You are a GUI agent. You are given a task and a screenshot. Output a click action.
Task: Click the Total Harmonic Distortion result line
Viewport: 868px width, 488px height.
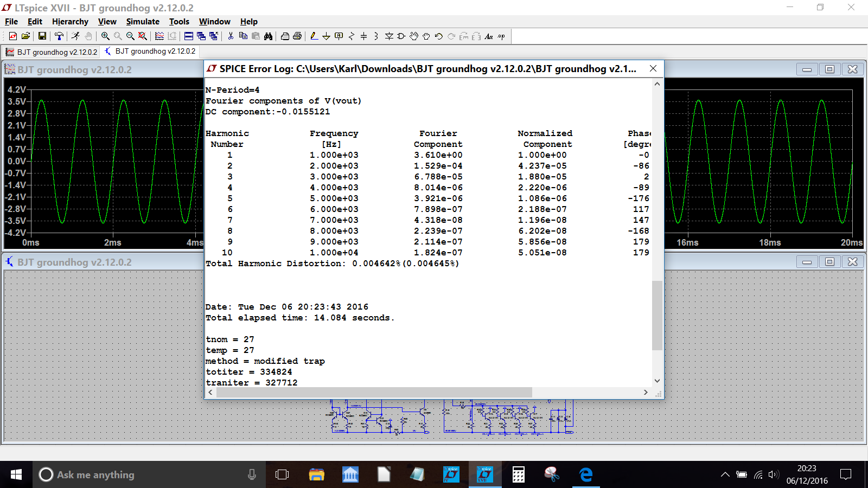(x=332, y=264)
